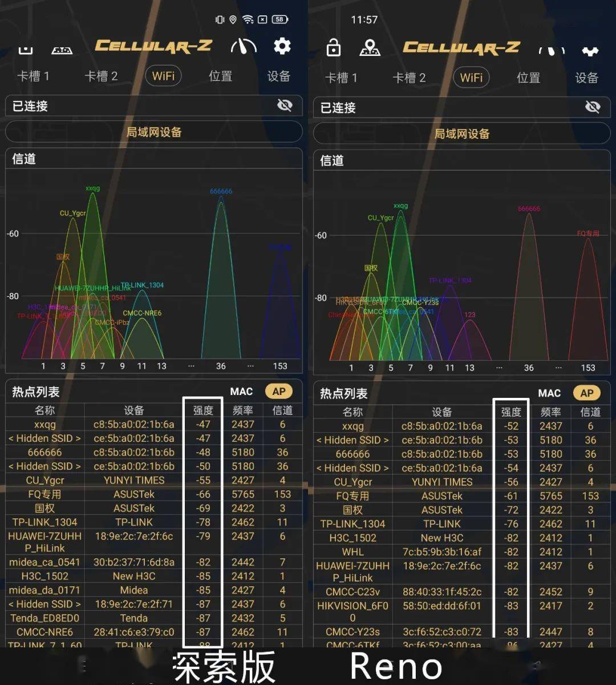Select xxqg row in 深索版 hotspot list

(x=154, y=424)
